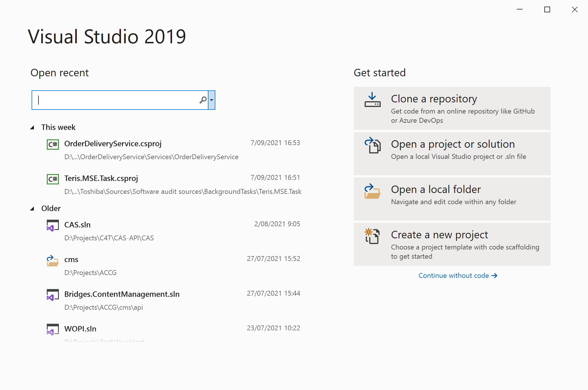Viewport: 588px width, 390px height.
Task: Click the solution icon beside Bridges.ContentManagement.sln
Action: [x=53, y=295]
